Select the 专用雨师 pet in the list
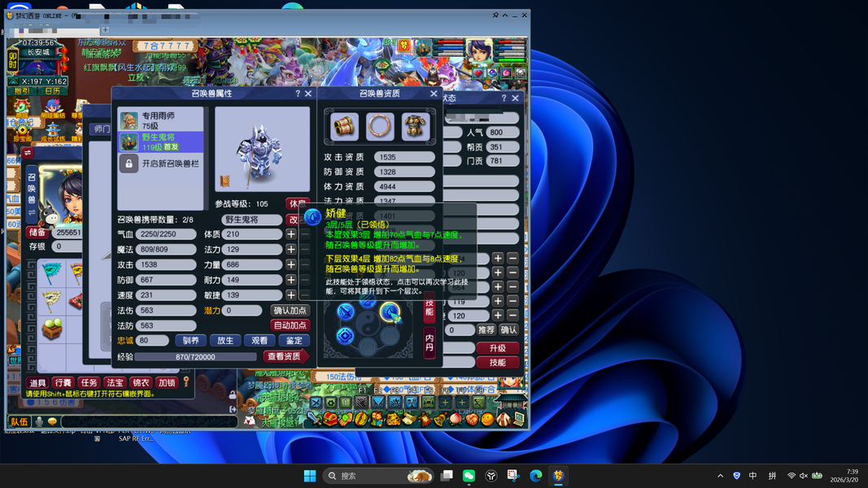Viewport: 868px width, 488px height. pyautogui.click(x=160, y=120)
